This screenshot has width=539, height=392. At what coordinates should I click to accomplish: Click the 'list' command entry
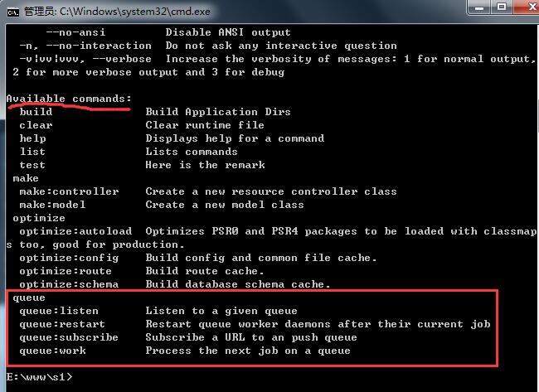(x=32, y=152)
